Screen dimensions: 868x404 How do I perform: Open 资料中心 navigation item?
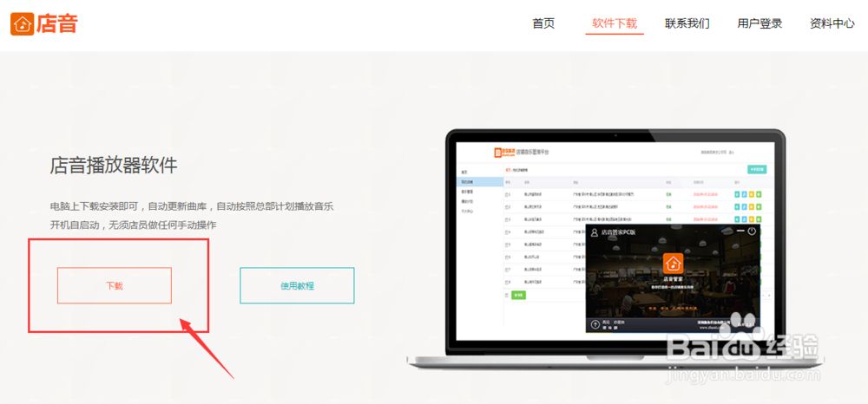832,23
